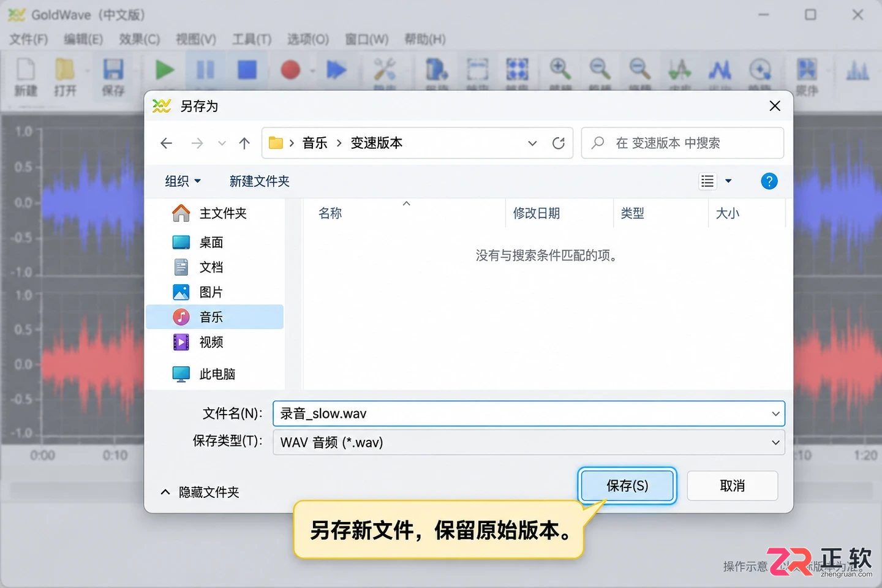Start playback with the green Play button
This screenshot has width=882, height=588.
[164, 70]
